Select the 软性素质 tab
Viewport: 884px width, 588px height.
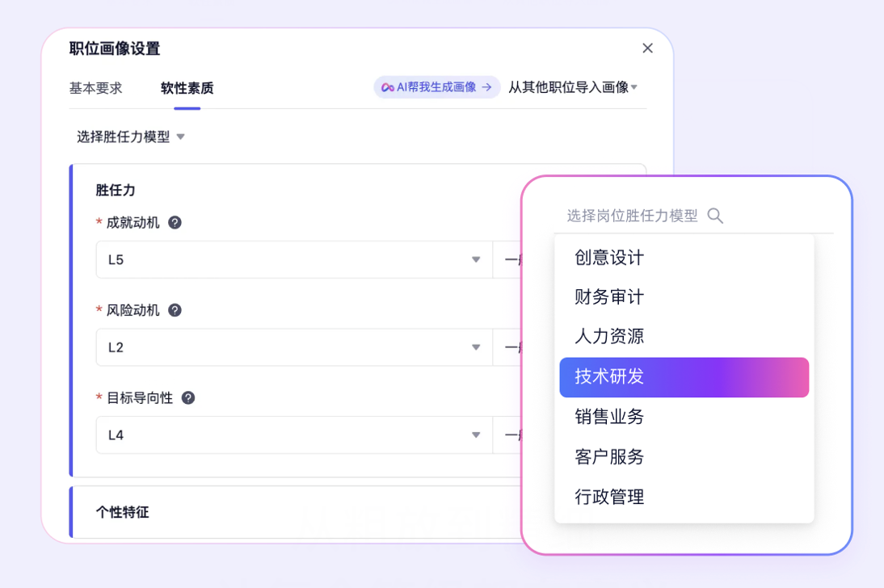(187, 88)
